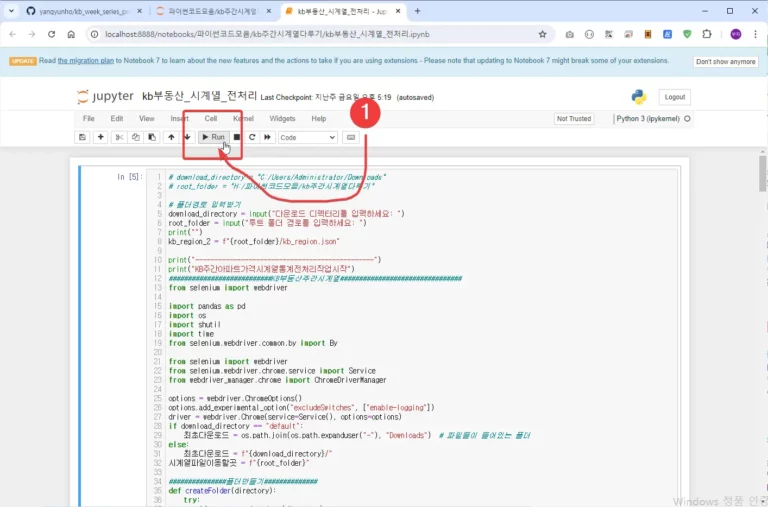Open the View menu
768x507 pixels.
coord(146,119)
